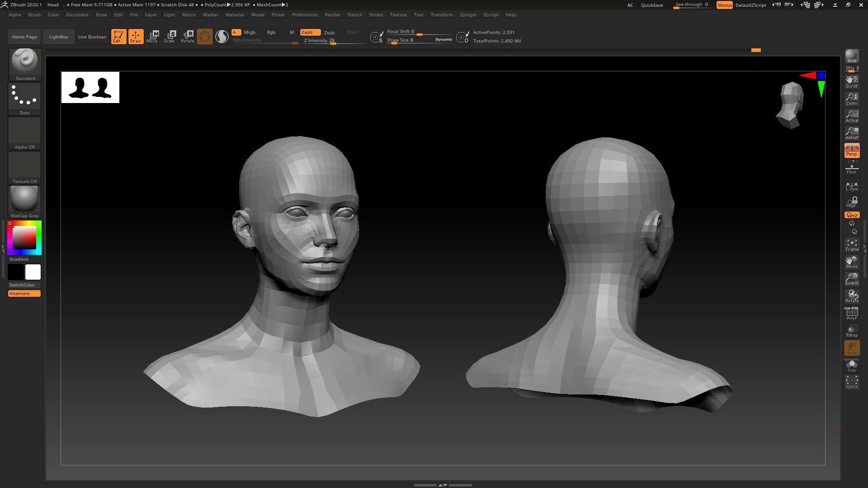Image resolution: width=868 pixels, height=488 pixels.
Task: Select the white main color swatch
Action: click(33, 272)
